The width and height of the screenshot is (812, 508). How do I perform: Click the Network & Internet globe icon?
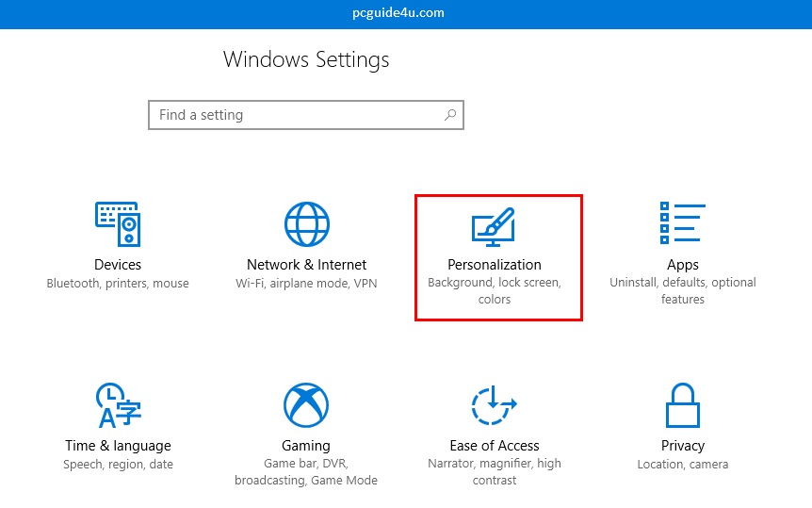306,223
